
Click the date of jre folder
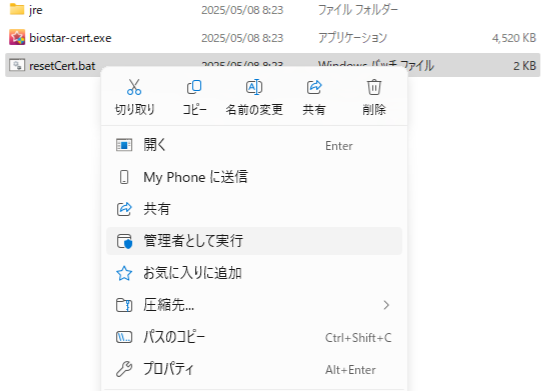tap(242, 10)
